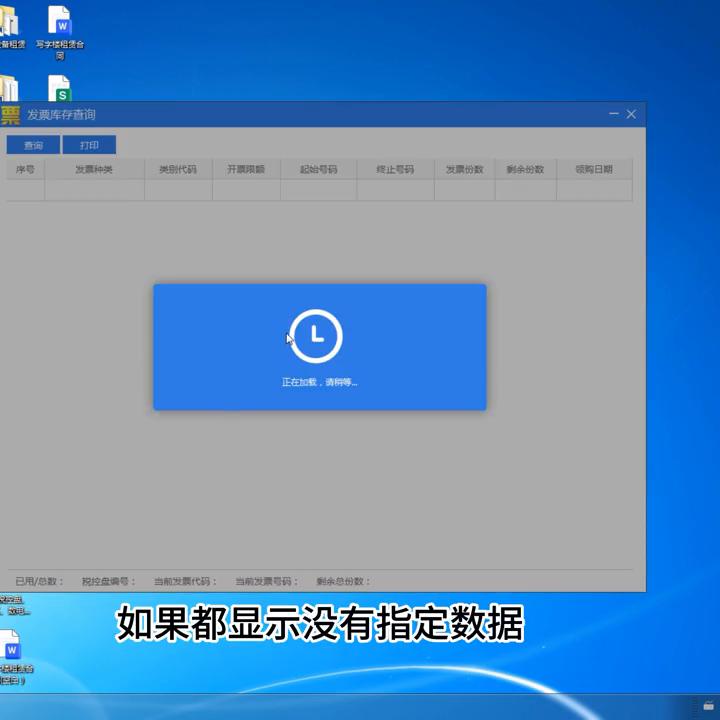
Task: Select the 序号 column header
Action: click(25, 169)
